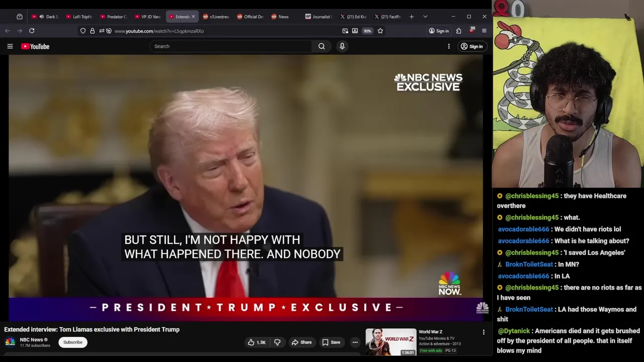Open Firefox extensions puzzle icon
The width and height of the screenshot is (644, 362).
(459, 31)
